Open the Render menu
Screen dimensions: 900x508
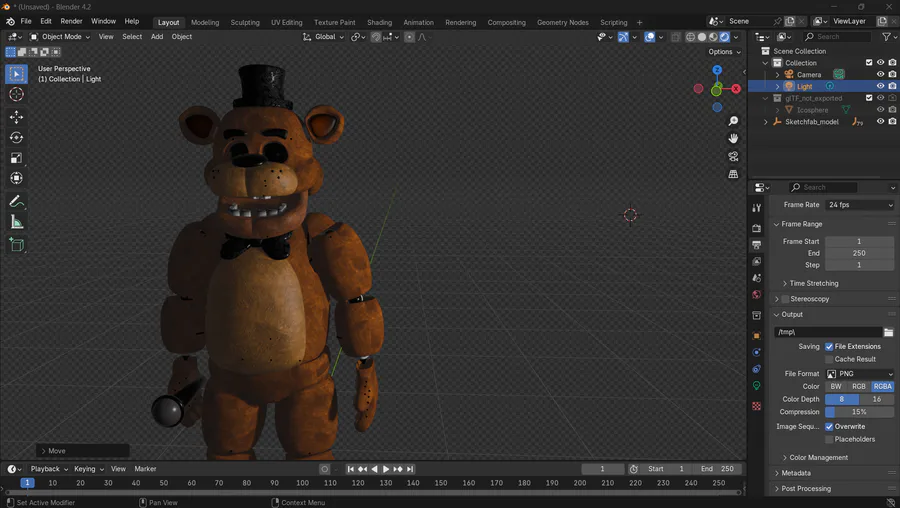pyautogui.click(x=71, y=21)
